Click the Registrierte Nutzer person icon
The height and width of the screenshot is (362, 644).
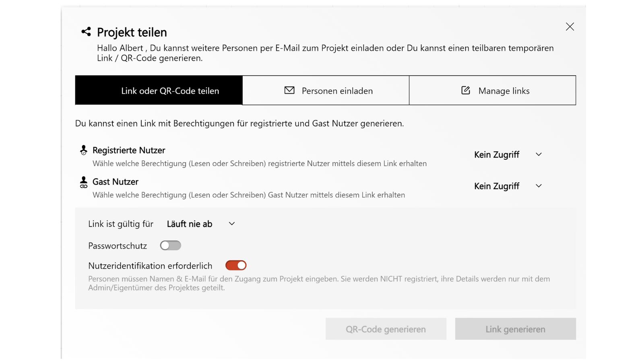coord(83,150)
